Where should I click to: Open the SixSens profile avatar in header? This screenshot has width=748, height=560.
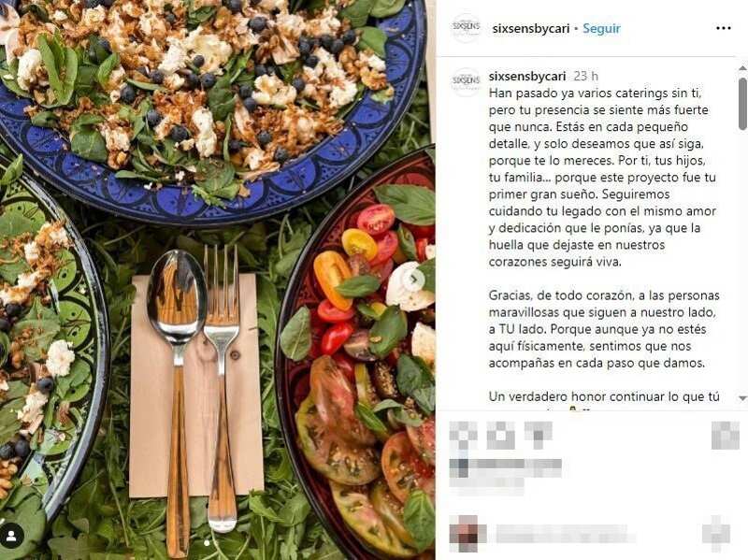466,28
